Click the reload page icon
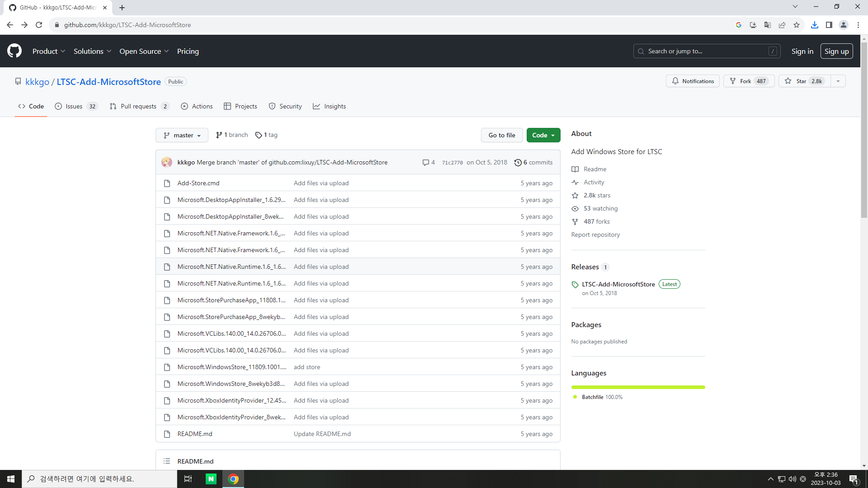Image resolution: width=868 pixels, height=488 pixels. click(39, 25)
